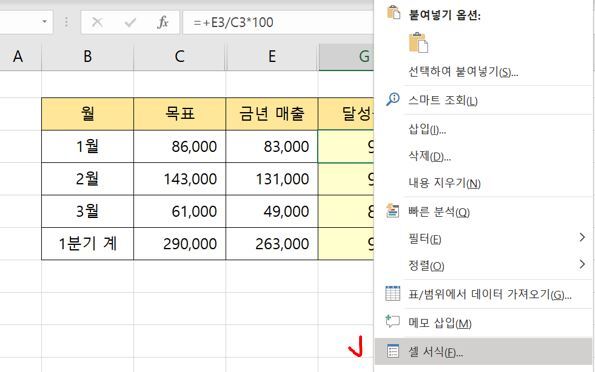Click the cell containing 83,000

point(272,147)
